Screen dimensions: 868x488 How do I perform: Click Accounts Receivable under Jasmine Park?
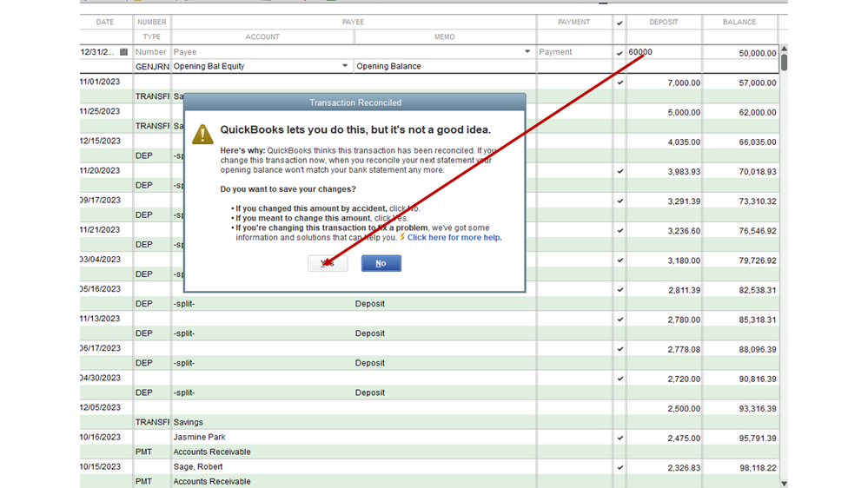[x=212, y=452]
